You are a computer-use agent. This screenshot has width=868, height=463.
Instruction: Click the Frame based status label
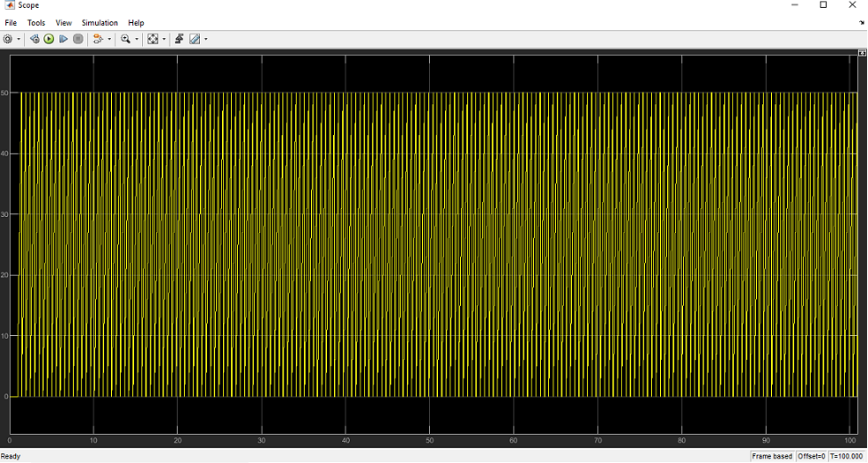pyautogui.click(x=772, y=456)
